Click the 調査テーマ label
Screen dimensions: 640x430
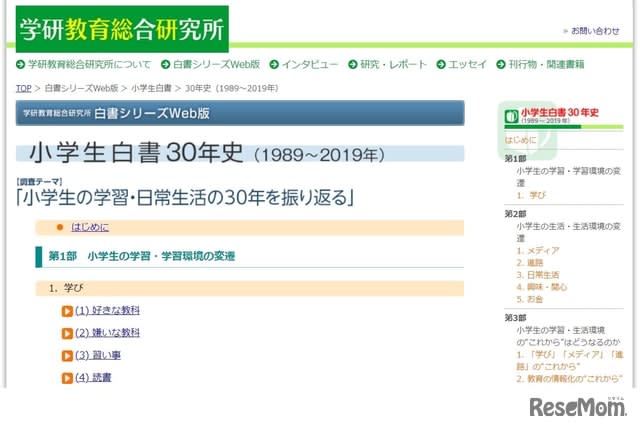39,182
